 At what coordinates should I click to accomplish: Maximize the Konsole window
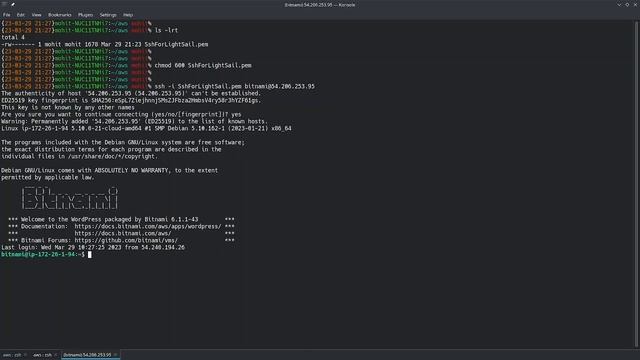627,5
